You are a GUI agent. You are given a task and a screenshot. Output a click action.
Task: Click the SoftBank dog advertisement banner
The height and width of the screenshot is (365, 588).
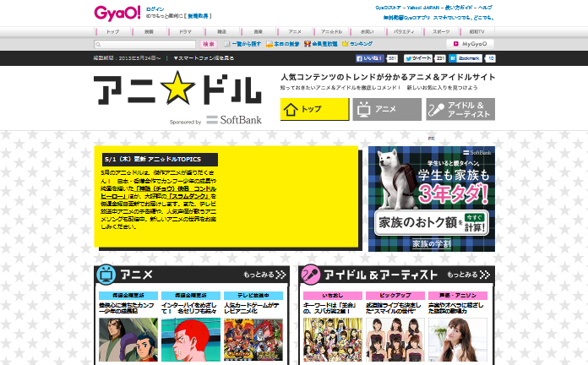(x=432, y=199)
